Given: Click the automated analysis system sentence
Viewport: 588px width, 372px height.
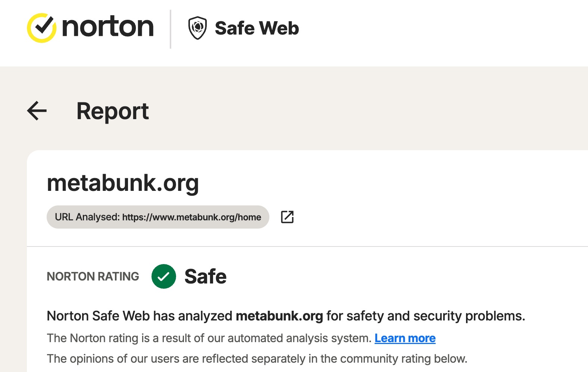Looking at the screenshot, I should 209,338.
